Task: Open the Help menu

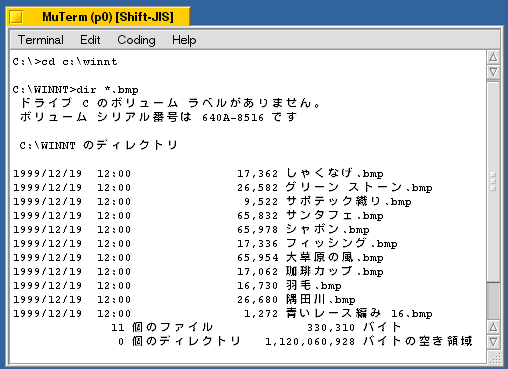Action: pyautogui.click(x=184, y=40)
